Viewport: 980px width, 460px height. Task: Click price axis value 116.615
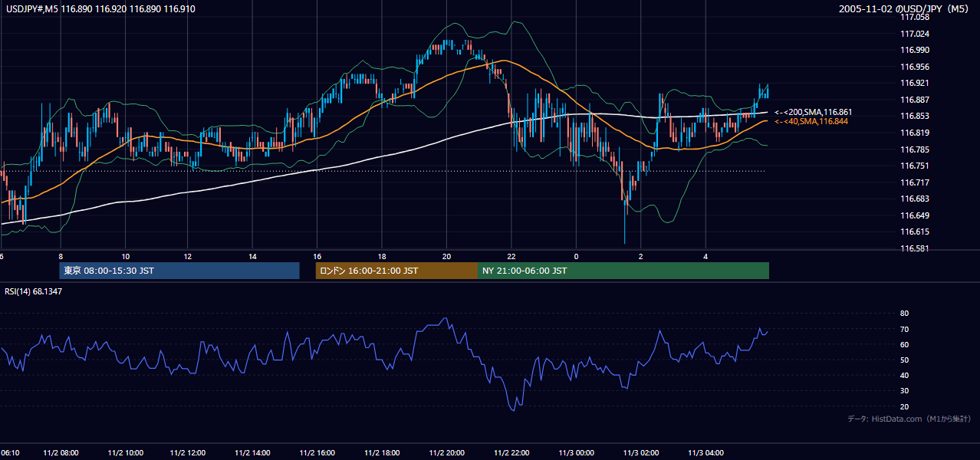[914, 232]
